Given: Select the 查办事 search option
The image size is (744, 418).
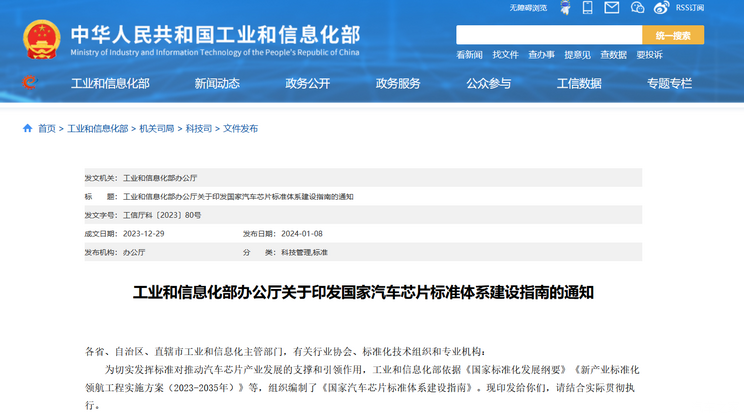Looking at the screenshot, I should (x=541, y=55).
